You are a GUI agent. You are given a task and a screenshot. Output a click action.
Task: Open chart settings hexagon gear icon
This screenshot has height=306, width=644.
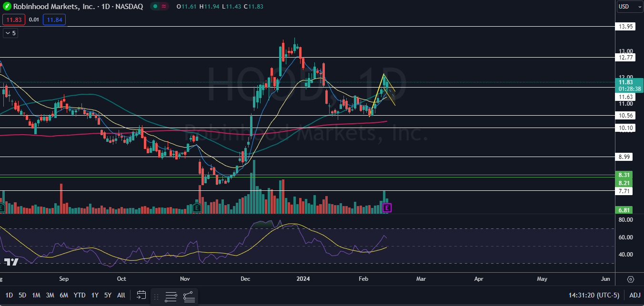(631, 279)
